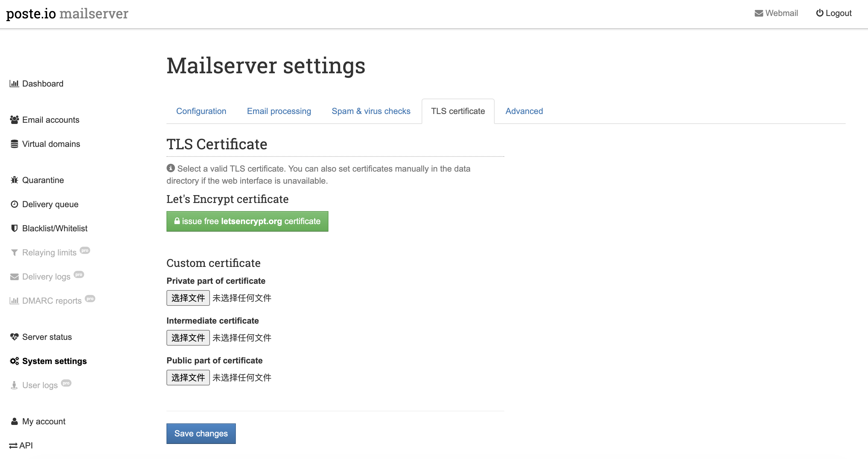
Task: Click the Dashboard bar-chart icon
Action: pyautogui.click(x=14, y=84)
